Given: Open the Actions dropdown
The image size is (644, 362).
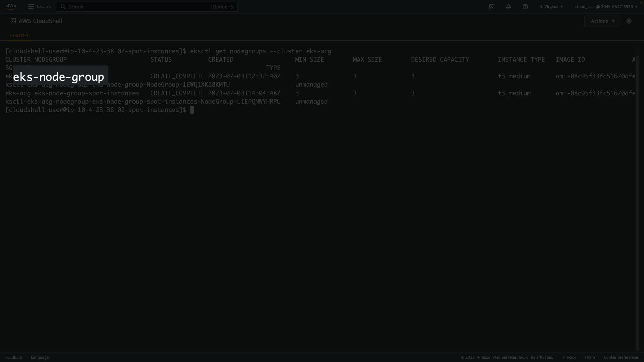Looking at the screenshot, I should point(603,21).
